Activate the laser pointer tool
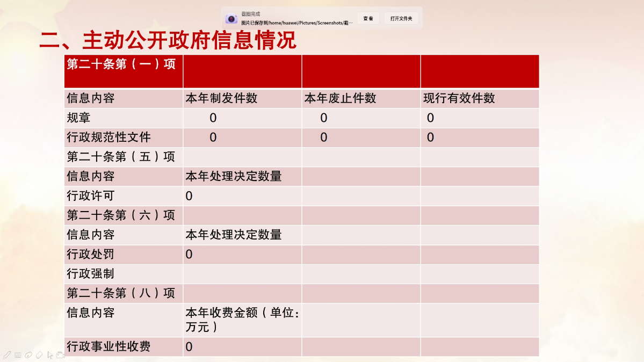 coord(28,355)
